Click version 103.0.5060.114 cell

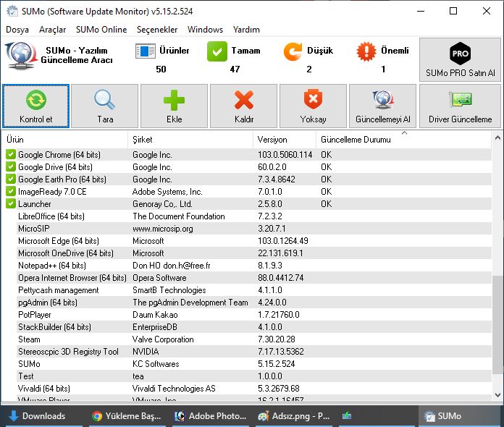[285, 155]
